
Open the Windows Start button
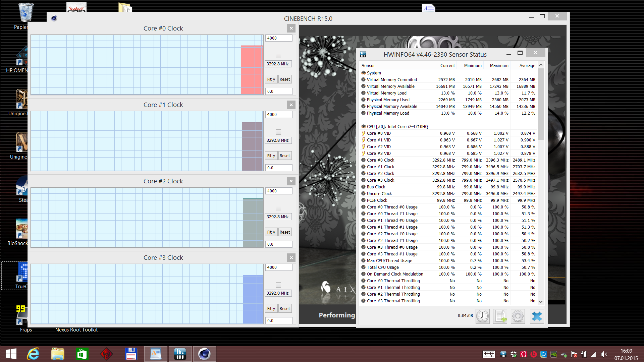(x=11, y=354)
